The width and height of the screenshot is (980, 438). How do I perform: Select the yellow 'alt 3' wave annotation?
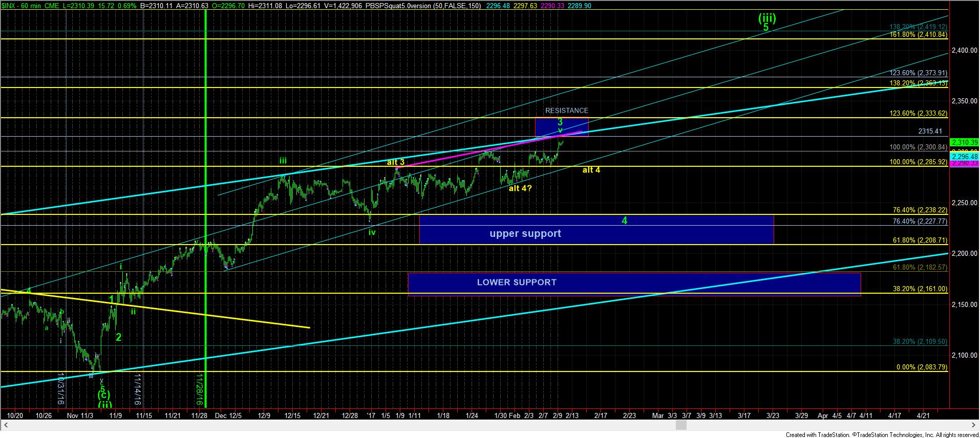(395, 163)
